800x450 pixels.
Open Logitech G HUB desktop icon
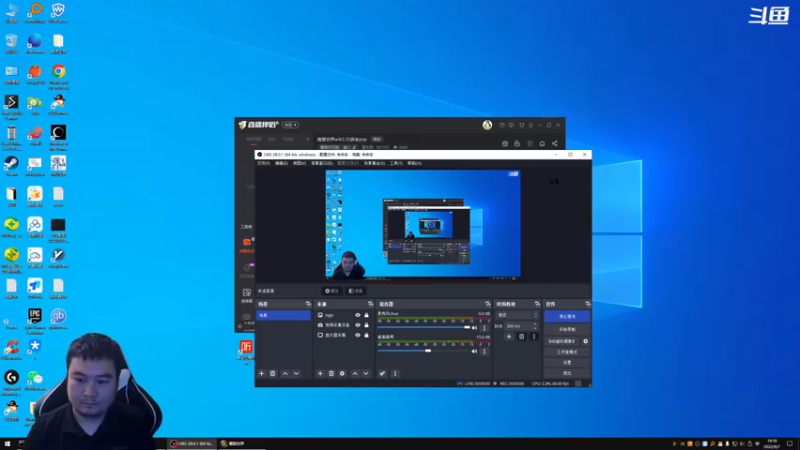11,381
